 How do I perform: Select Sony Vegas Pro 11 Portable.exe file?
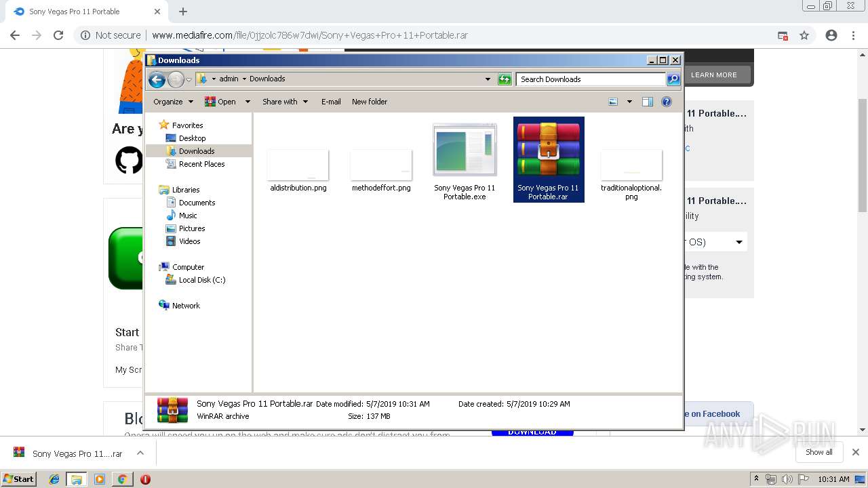pos(465,161)
